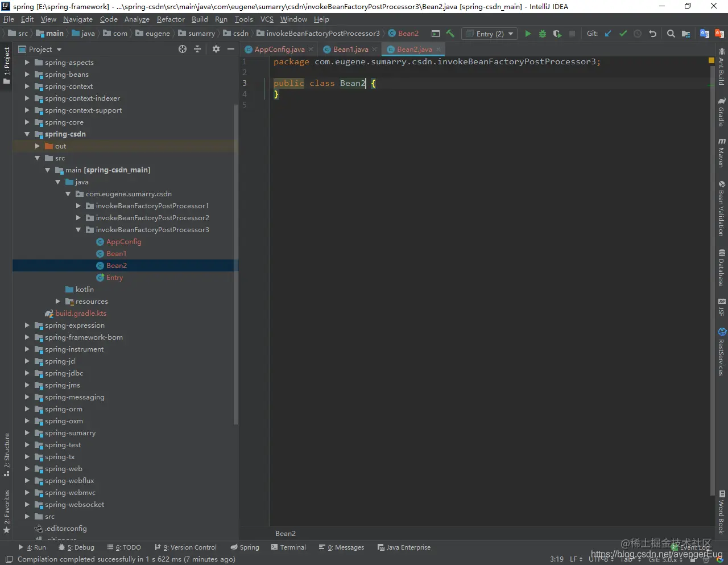Open the Database tool window
The height and width of the screenshot is (565, 728).
tap(721, 268)
